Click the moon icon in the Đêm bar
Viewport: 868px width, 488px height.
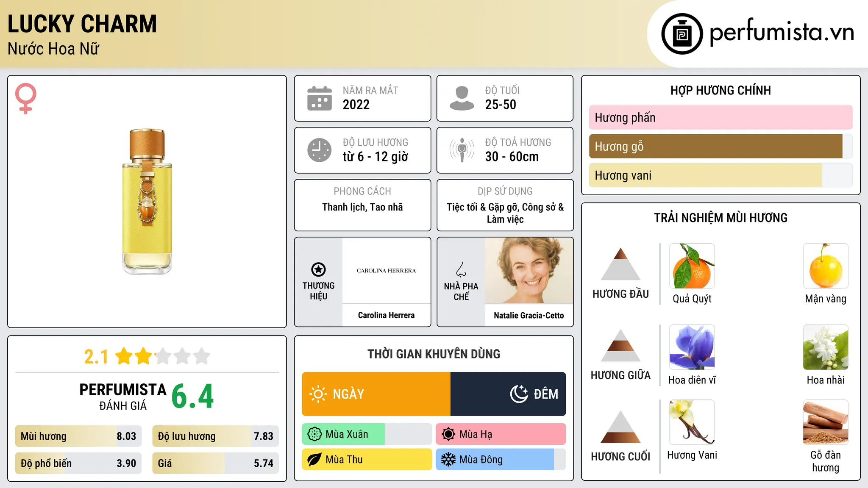pos(519,394)
